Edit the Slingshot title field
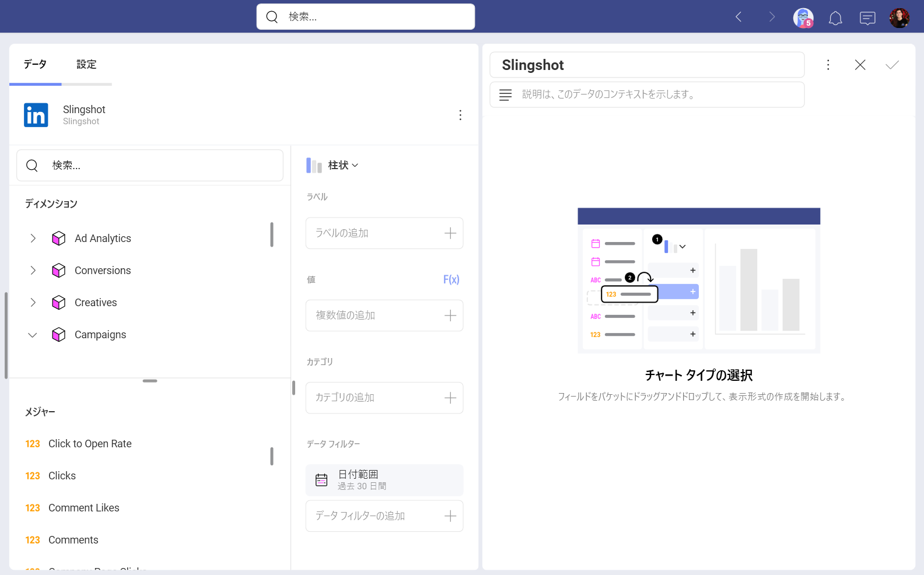Image resolution: width=924 pixels, height=575 pixels. [x=647, y=65]
